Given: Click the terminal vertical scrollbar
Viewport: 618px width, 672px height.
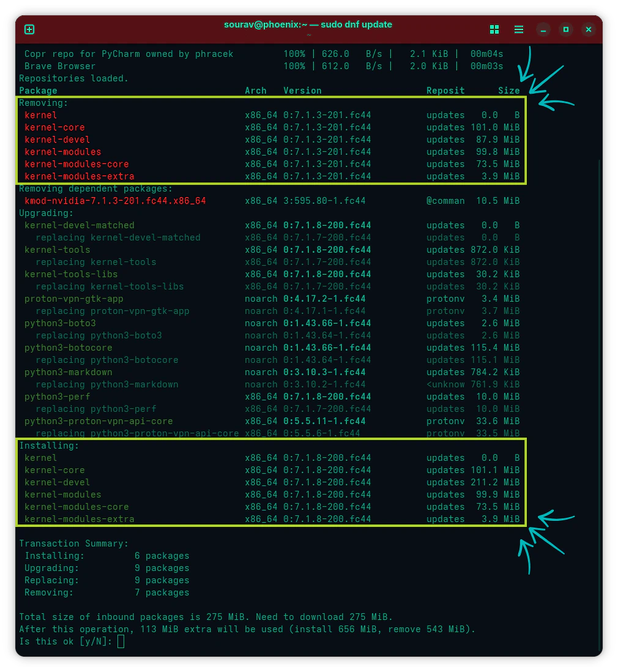Looking at the screenshot, I should 600,405.
